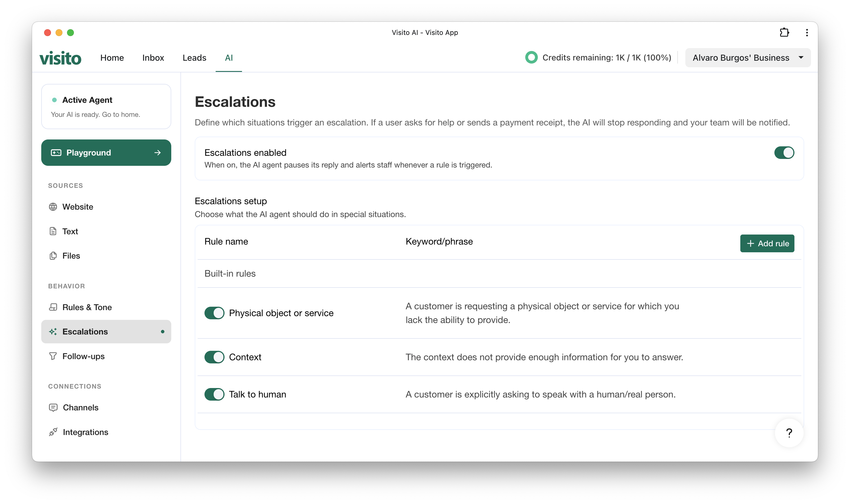Click the Add rule button
Viewport: 850px width, 504px height.
767,243
